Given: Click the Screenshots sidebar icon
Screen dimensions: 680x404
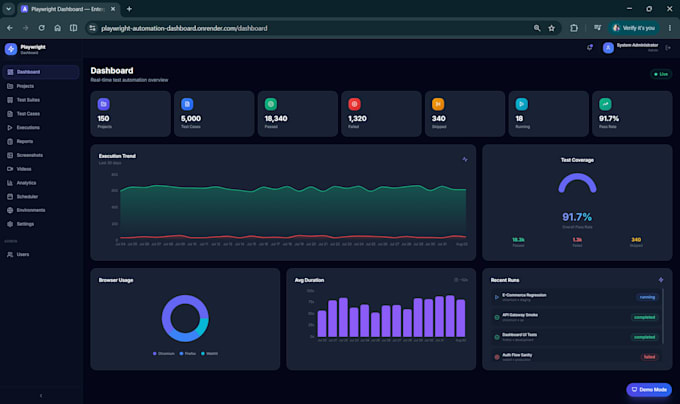Looking at the screenshot, I should 10,155.
